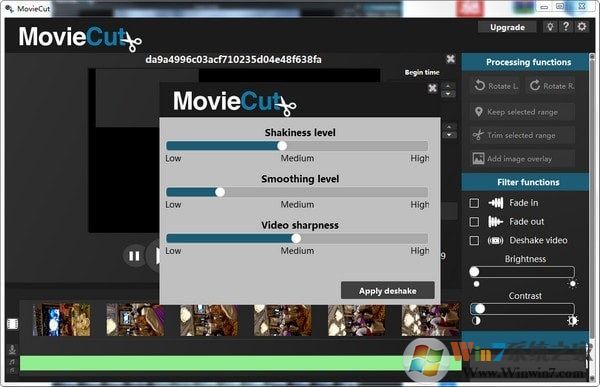600x387 pixels.
Task: Click the green audio track bar
Action: coord(240,363)
